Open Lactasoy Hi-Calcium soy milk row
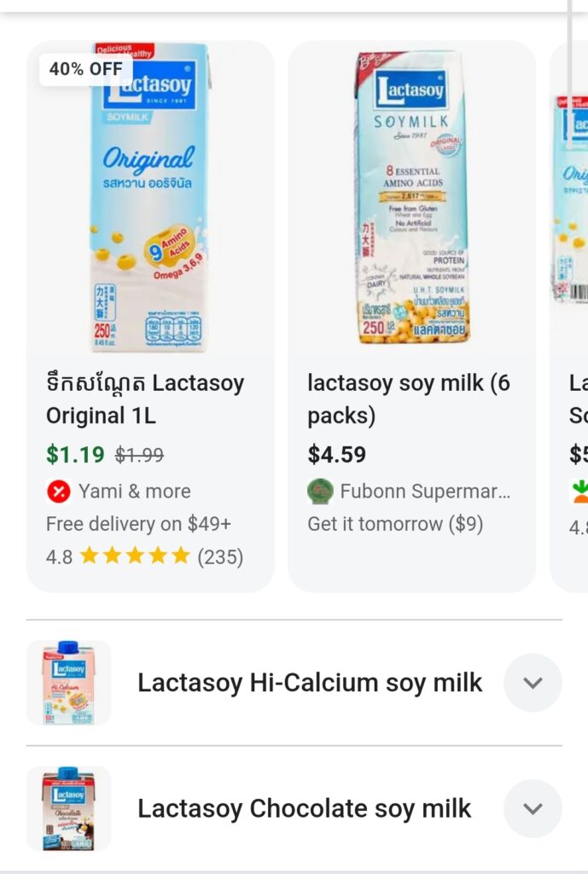The width and height of the screenshot is (588, 874). click(x=310, y=683)
